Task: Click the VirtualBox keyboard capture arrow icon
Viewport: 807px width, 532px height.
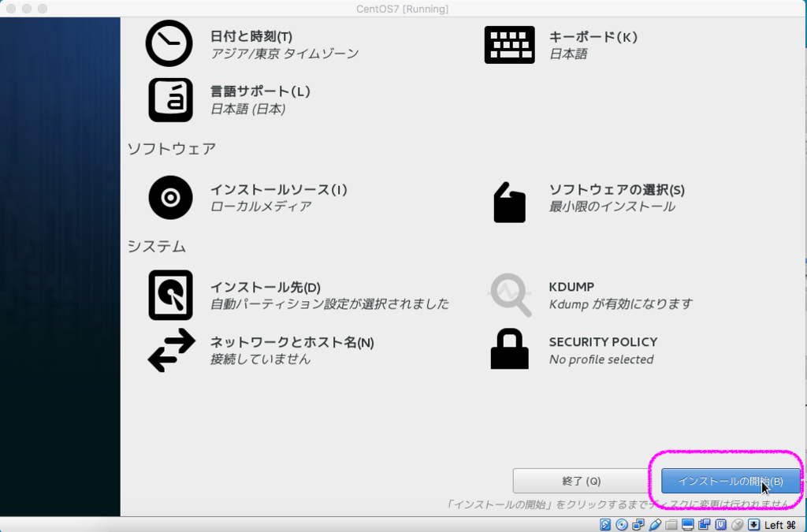Action: pos(753,524)
